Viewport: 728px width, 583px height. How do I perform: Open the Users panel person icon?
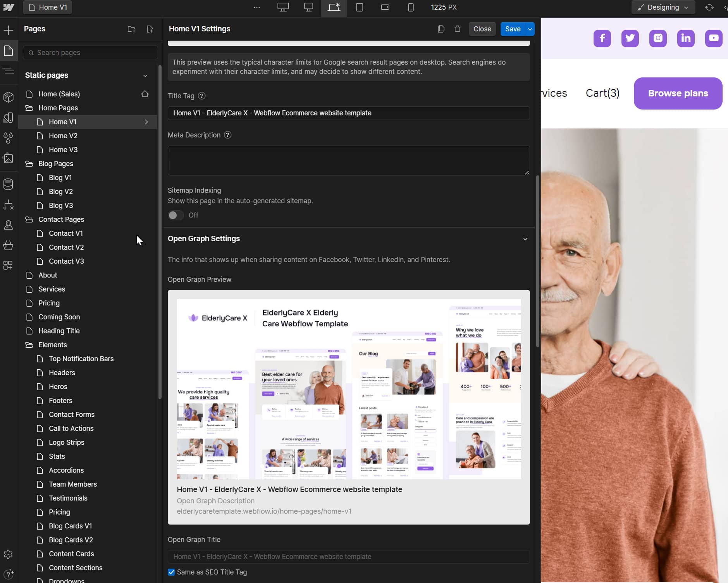(x=9, y=225)
